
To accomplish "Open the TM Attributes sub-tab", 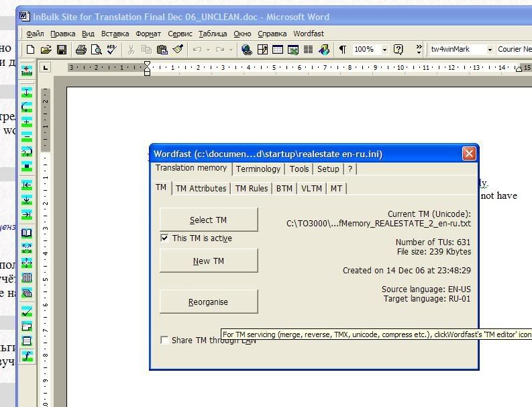I will (201, 189).
